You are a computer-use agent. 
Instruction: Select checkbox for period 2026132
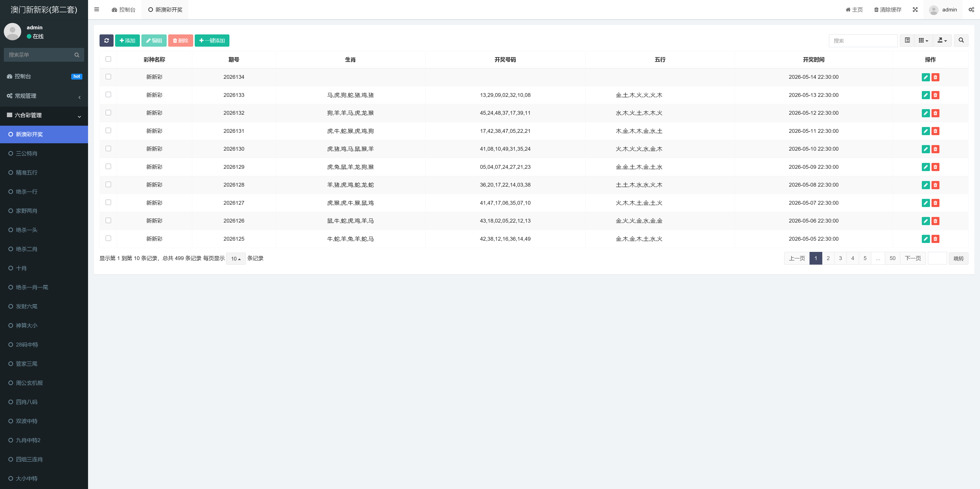click(108, 112)
